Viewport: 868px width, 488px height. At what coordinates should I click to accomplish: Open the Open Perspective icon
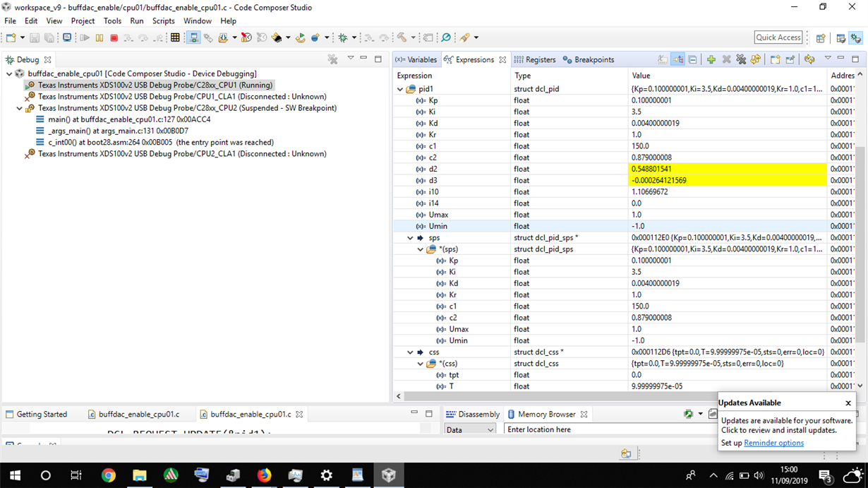click(821, 38)
